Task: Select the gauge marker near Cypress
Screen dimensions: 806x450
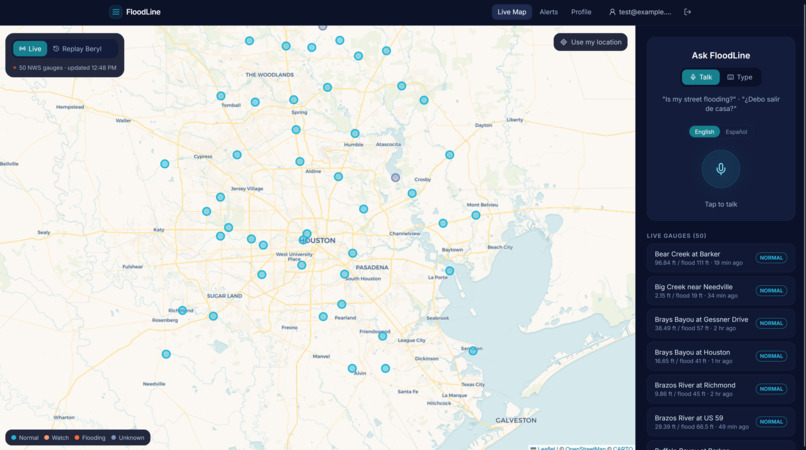Action: click(237, 155)
